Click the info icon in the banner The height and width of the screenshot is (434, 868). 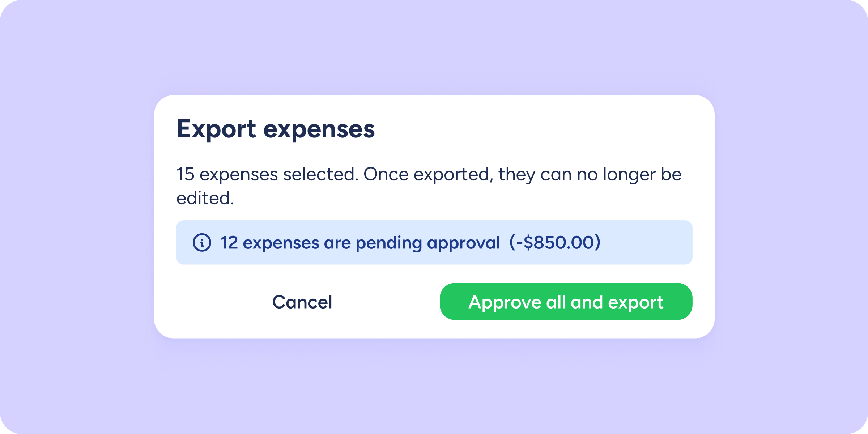(202, 242)
